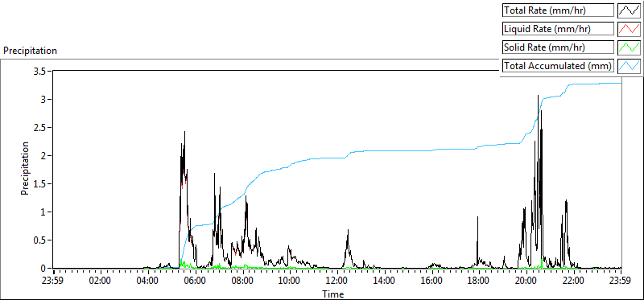Click the 1.5 label on Y axis

coord(41,183)
